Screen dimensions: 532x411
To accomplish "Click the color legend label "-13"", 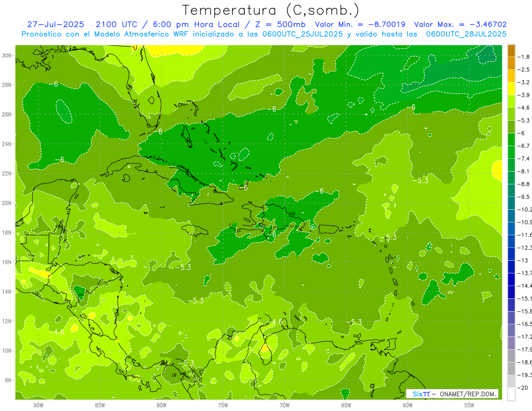I will point(523,260).
